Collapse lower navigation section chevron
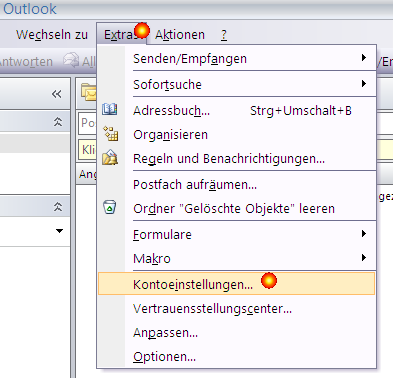This screenshot has height=378, width=393. coord(58,207)
